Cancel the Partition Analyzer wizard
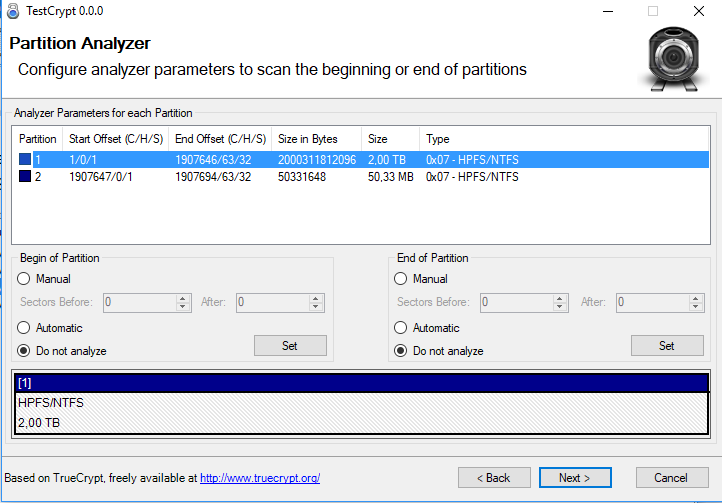 pyautogui.click(x=672, y=478)
